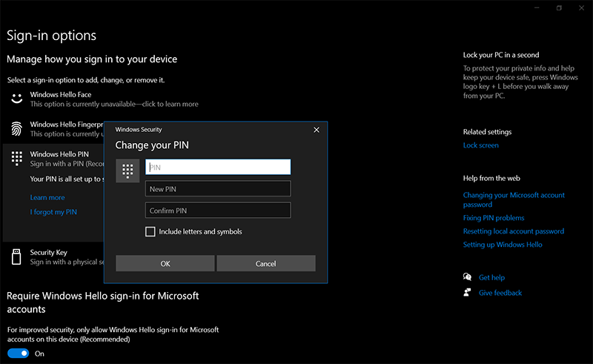
Task: Open the Learn more link
Action: 47,197
